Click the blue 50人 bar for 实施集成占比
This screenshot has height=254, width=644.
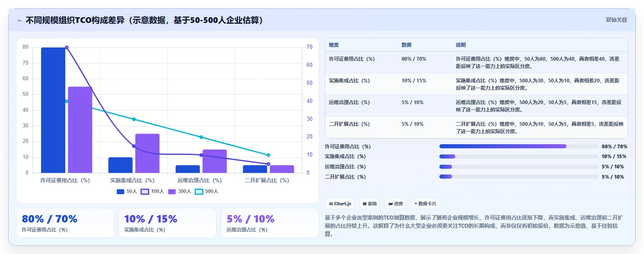121,165
